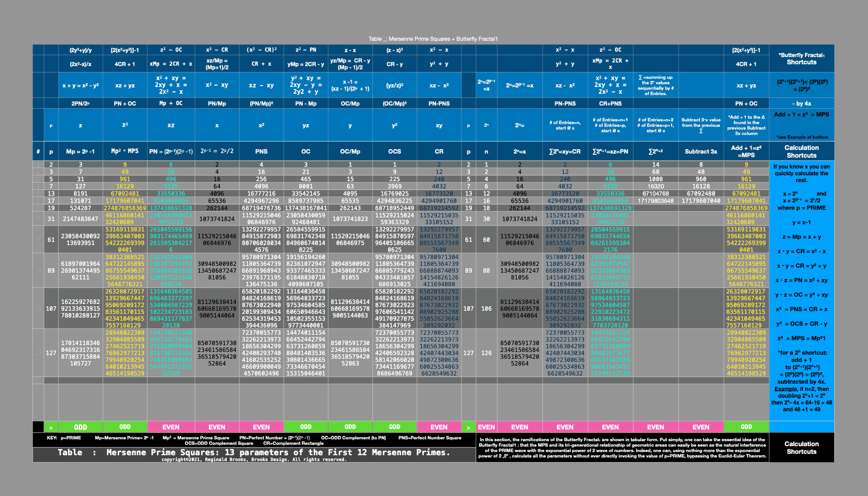The image size is (868, 496).
Task: Select the "#" row number header cell
Action: pyautogui.click(x=38, y=152)
